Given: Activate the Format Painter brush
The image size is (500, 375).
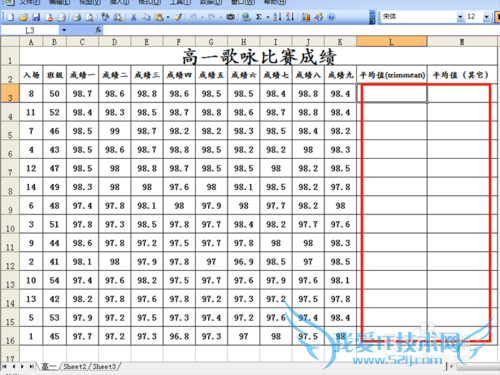Looking at the screenshot, I should click(x=177, y=17).
